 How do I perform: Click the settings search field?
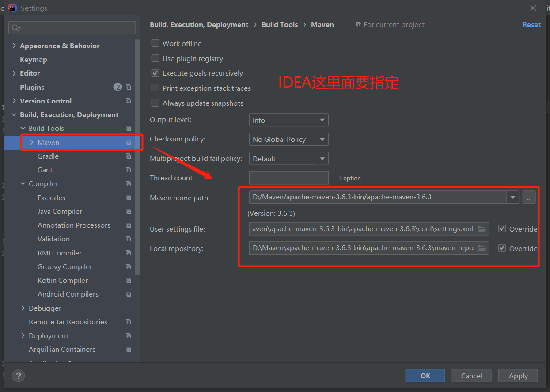coord(72,27)
